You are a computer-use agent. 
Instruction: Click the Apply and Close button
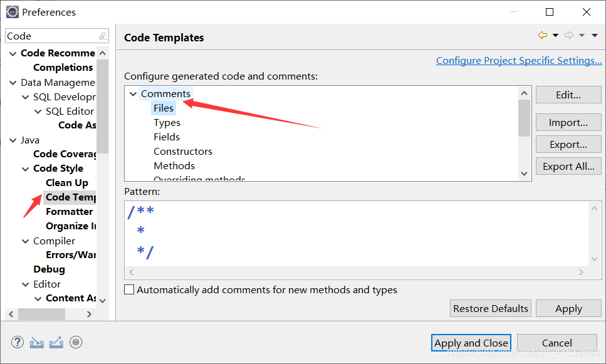471,343
